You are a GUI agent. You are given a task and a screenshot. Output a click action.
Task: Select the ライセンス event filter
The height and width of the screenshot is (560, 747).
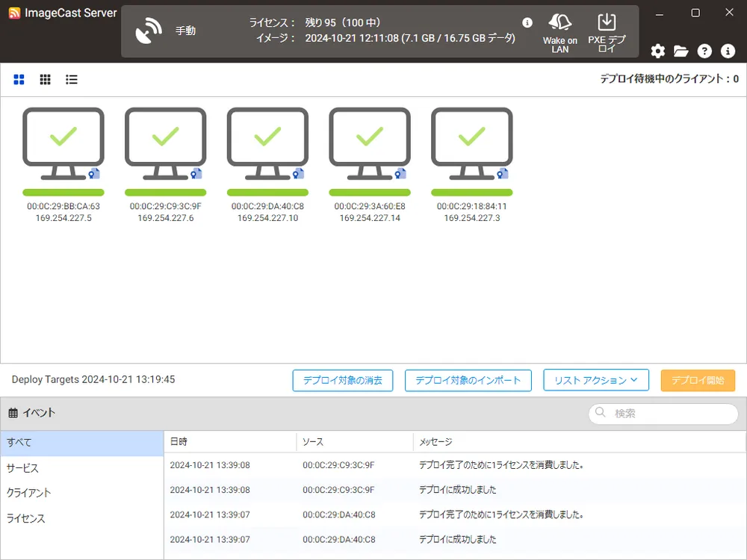(25, 518)
